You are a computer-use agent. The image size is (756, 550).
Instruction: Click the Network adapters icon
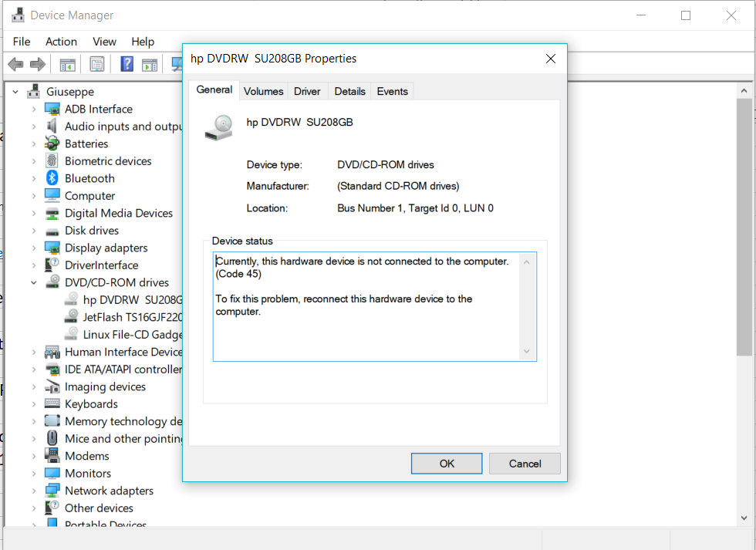point(52,491)
